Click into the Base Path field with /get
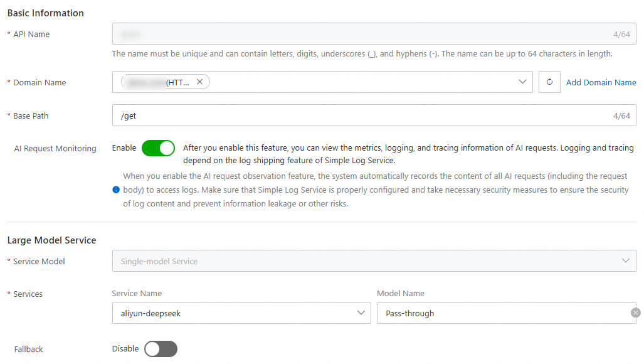Image resolution: width=644 pixels, height=364 pixels. pyautogui.click(x=374, y=115)
